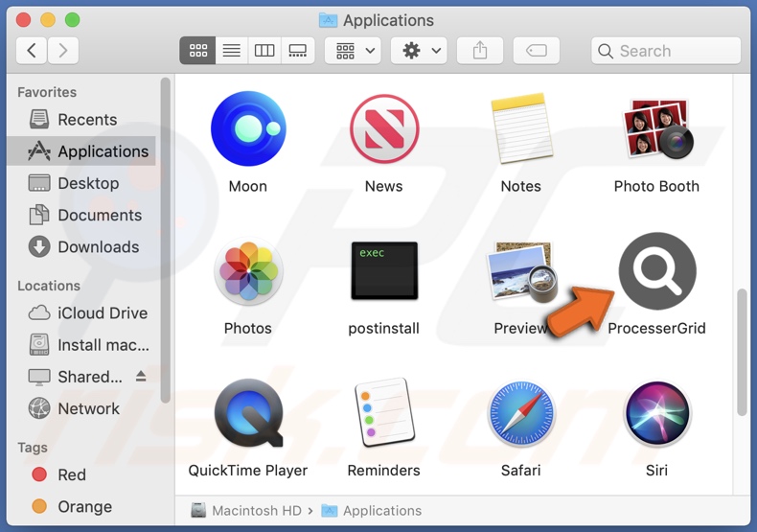
Task: Open Documents in the sidebar
Action: (x=81, y=215)
